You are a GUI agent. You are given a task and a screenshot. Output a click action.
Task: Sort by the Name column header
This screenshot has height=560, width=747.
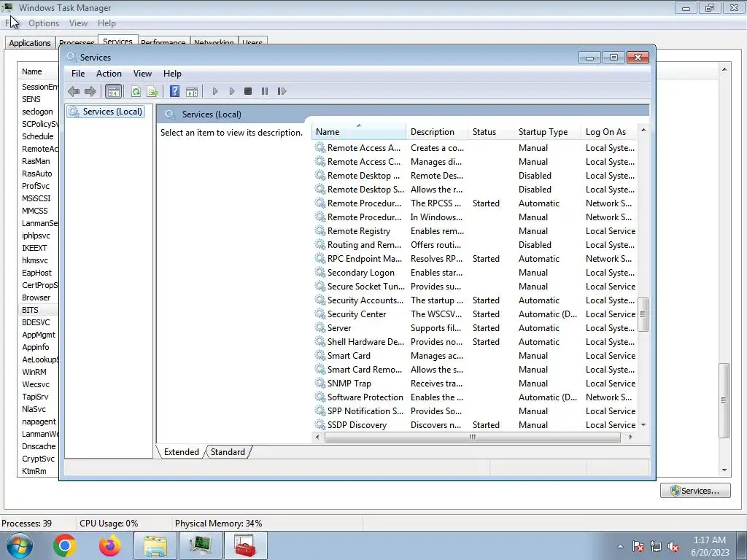pyautogui.click(x=359, y=132)
